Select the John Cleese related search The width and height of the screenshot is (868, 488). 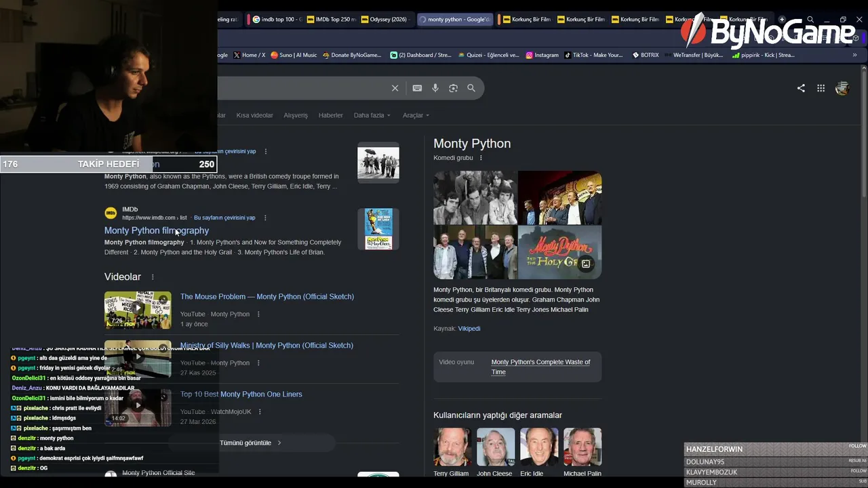click(494, 453)
